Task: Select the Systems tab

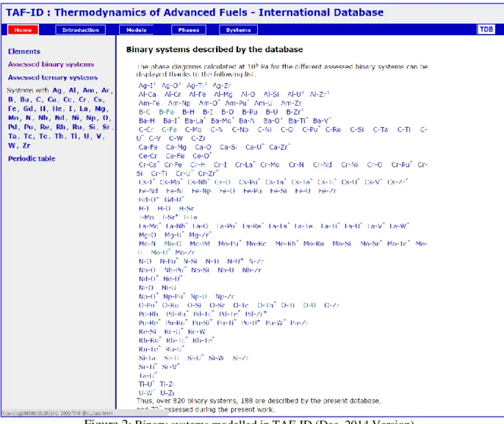Action: tap(238, 30)
